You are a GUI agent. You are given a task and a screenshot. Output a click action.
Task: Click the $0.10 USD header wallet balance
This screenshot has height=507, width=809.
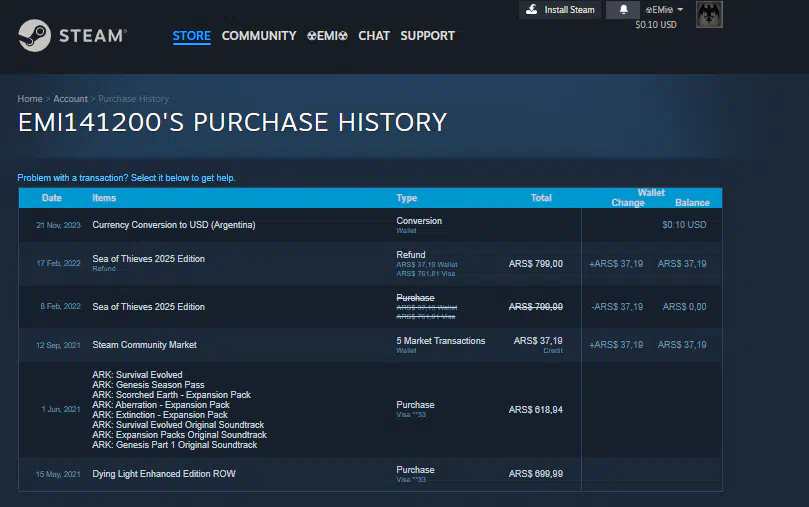click(656, 25)
